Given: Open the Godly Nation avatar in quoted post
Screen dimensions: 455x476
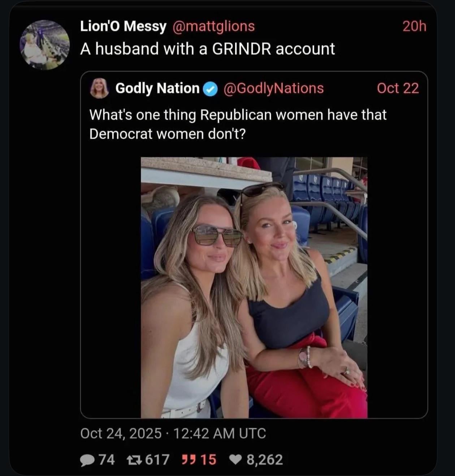Looking at the screenshot, I should point(99,88).
